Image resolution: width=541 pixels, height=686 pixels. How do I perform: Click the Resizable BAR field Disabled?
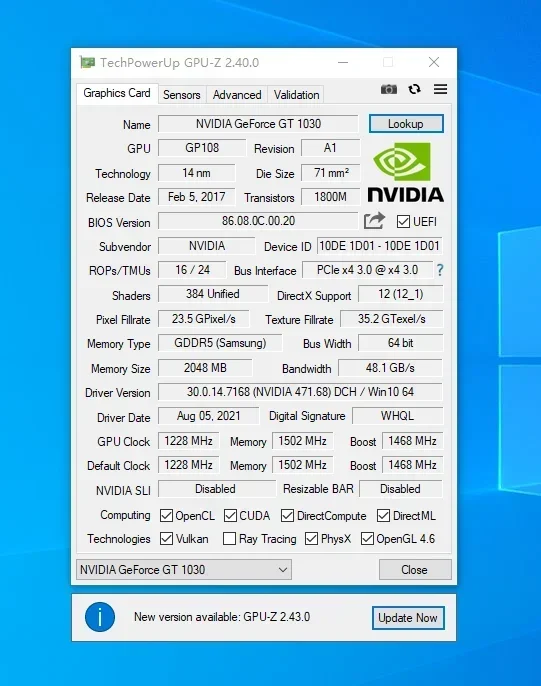(x=401, y=489)
